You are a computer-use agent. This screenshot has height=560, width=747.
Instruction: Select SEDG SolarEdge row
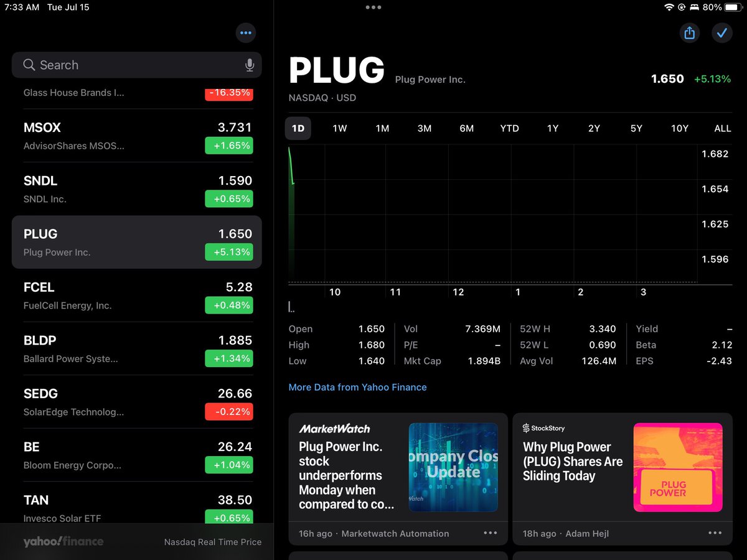137,402
